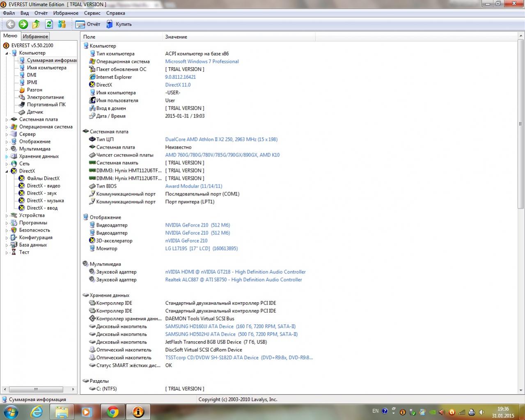Click the Refresh icon in toolbar

tap(49, 24)
